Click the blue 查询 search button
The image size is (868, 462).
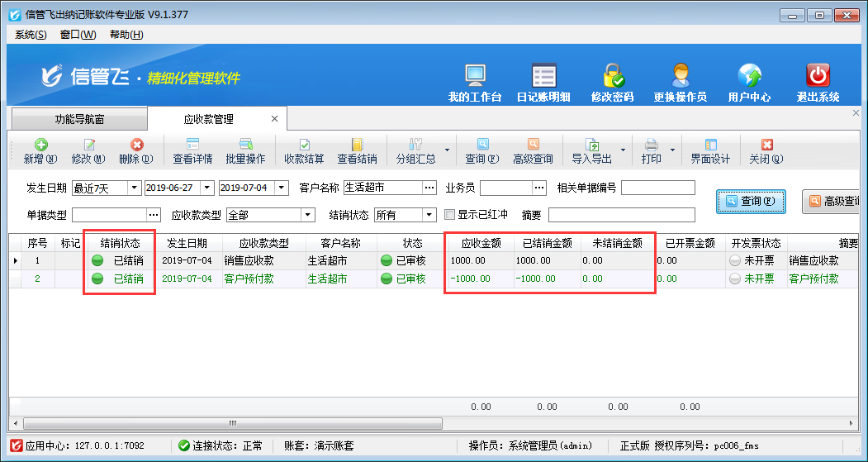click(x=750, y=201)
